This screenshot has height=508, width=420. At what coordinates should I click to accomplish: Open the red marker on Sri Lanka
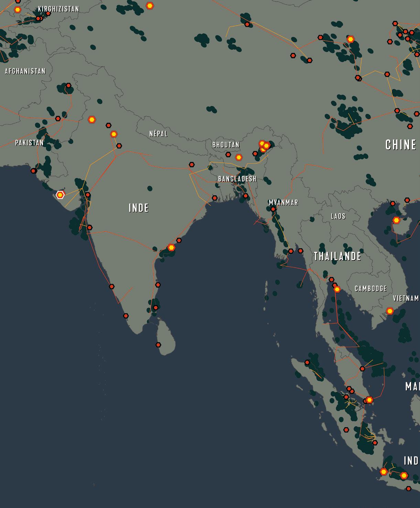158,345
